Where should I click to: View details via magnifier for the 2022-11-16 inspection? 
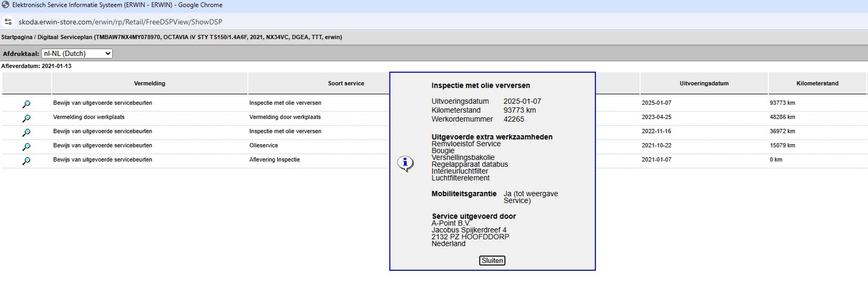(x=26, y=132)
